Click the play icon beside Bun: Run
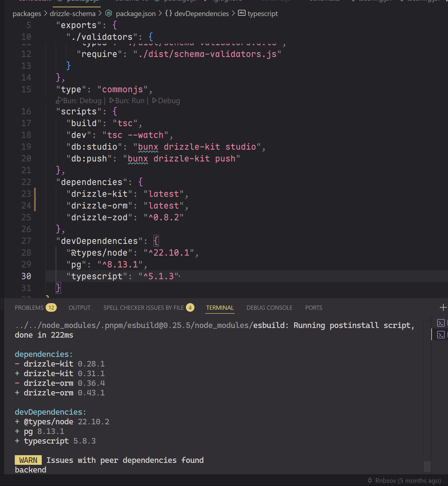 112,100
